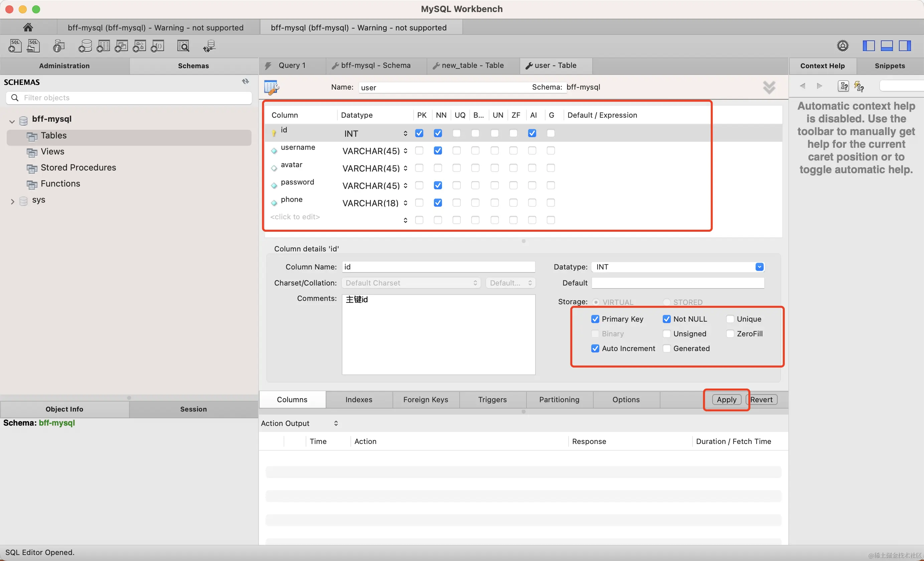
Task: Click the Filter objects search field
Action: (x=135, y=98)
